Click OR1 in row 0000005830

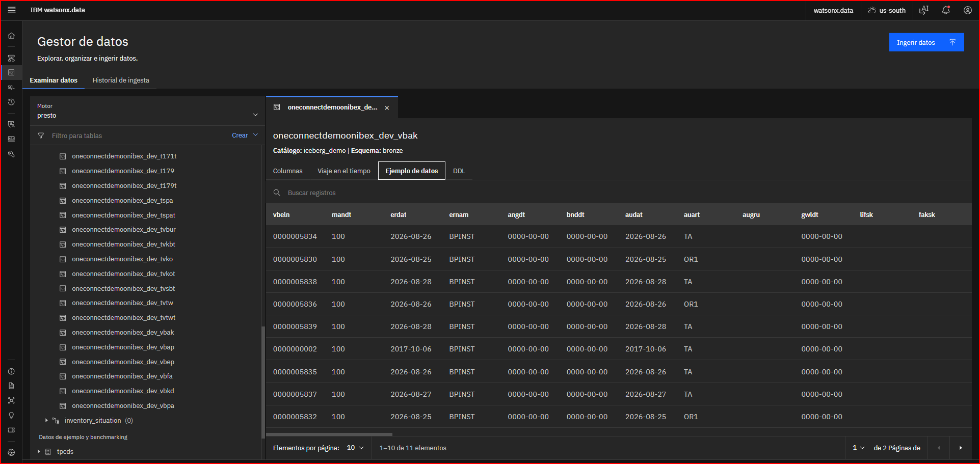click(x=691, y=260)
